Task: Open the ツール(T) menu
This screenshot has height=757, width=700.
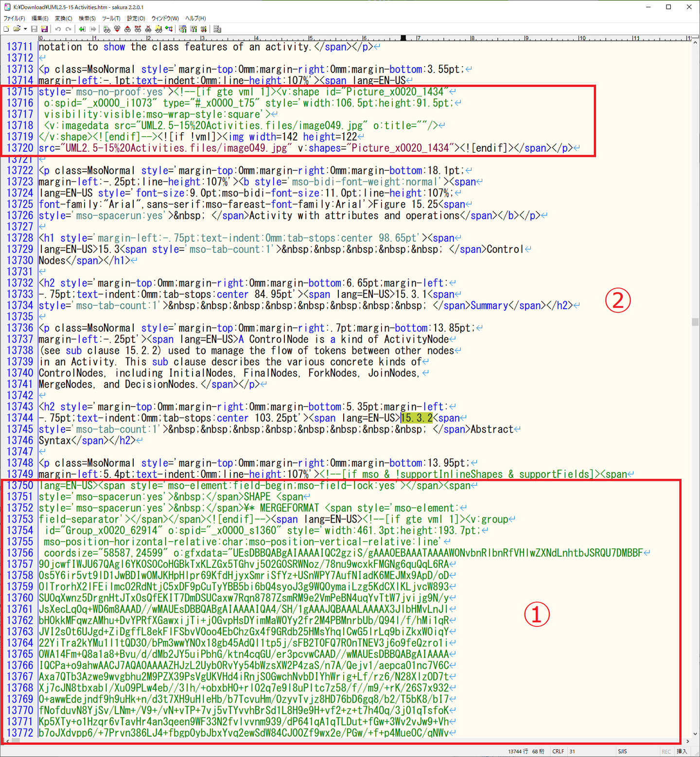Action: 111,18
